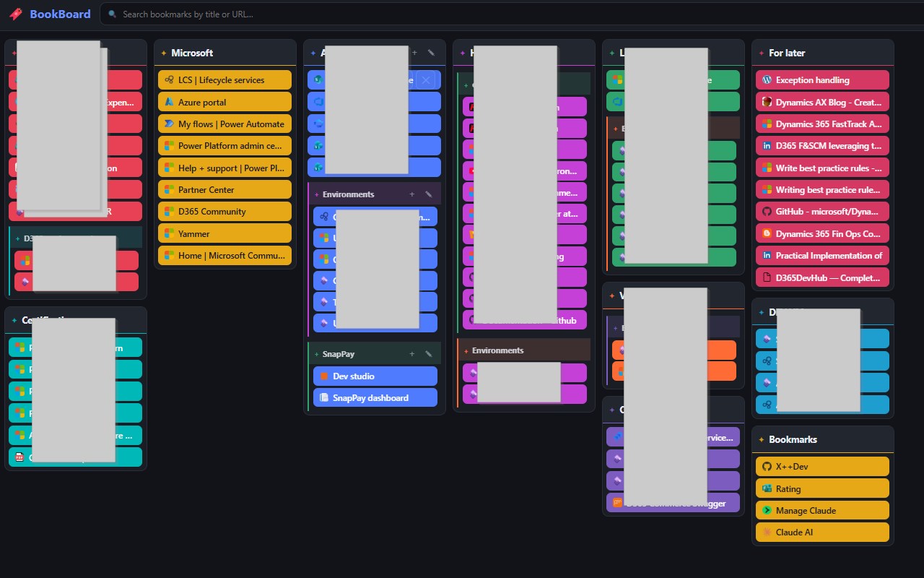
Task: Click the Claude starburst icon on the Claude AI bookmark
Action: [767, 532]
